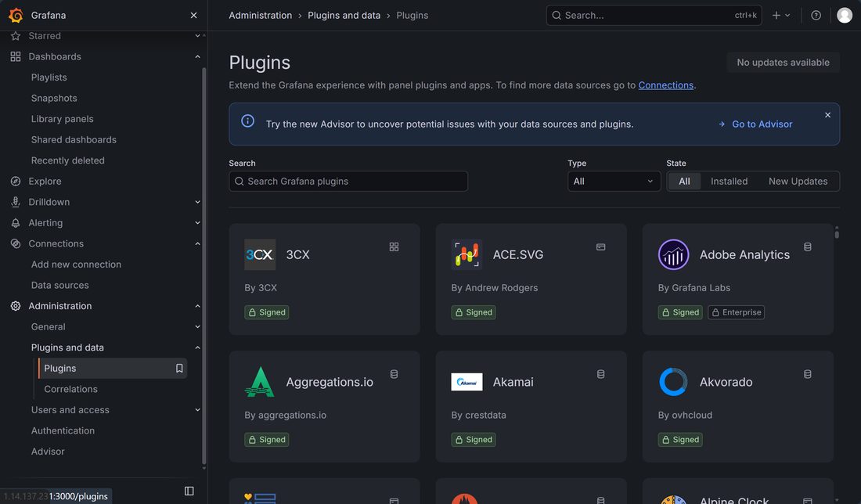This screenshot has height=504, width=861.
Task: Click panel type icon on ACE.SVG card
Action: click(600, 247)
